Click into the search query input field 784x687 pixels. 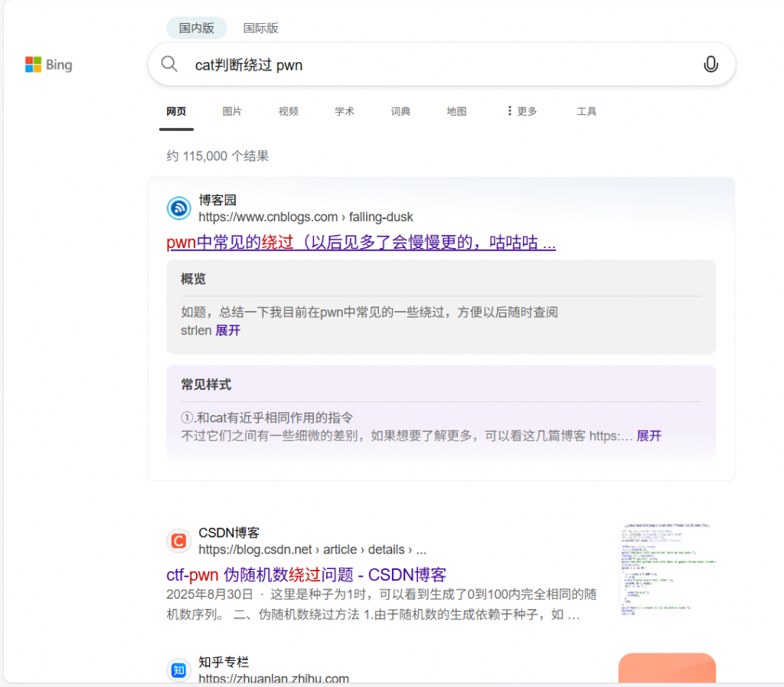(436, 65)
